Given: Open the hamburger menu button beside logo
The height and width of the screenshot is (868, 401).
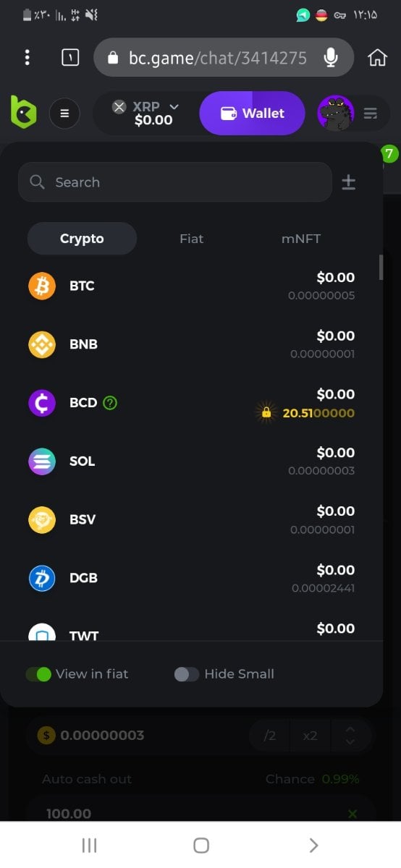Looking at the screenshot, I should pyautogui.click(x=64, y=114).
